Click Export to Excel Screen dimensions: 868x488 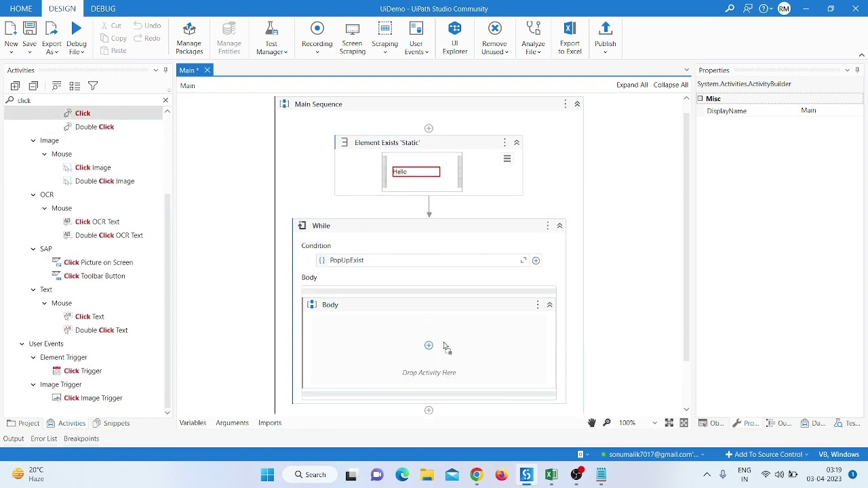(x=570, y=37)
